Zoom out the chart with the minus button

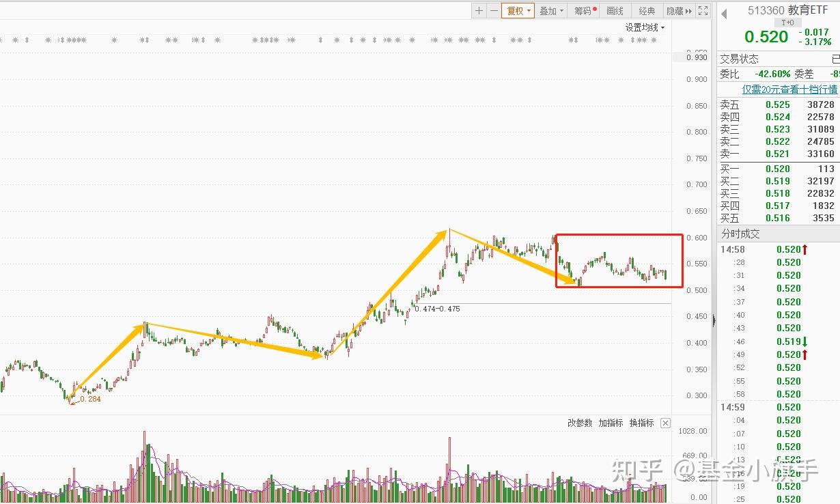(x=494, y=10)
